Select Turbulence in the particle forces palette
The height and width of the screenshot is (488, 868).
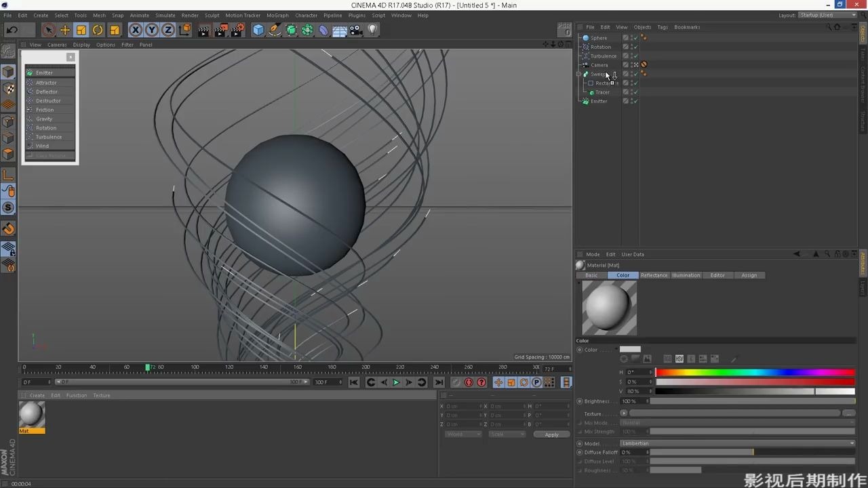(49, 137)
